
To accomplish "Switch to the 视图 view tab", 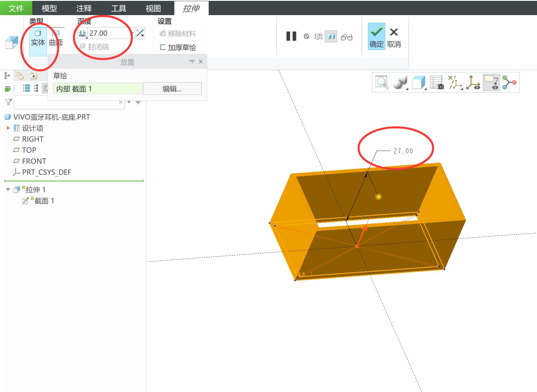I will coord(153,8).
